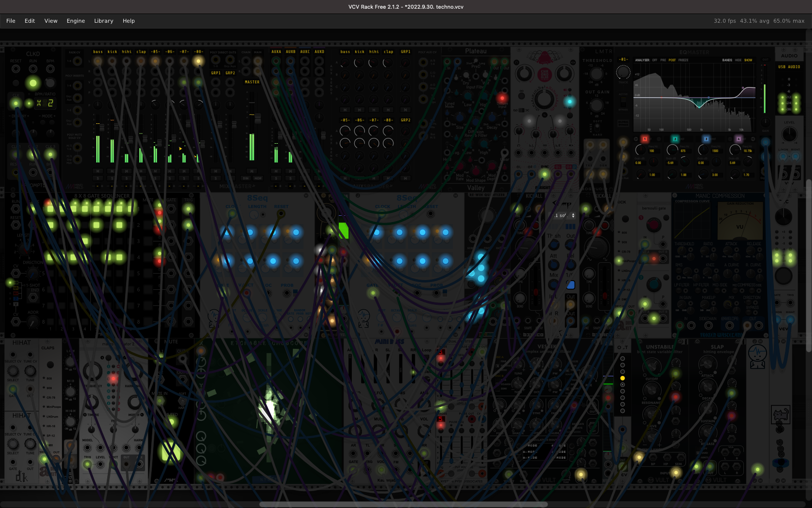Click the Plateau Diffuse Input red button

pos(502,98)
